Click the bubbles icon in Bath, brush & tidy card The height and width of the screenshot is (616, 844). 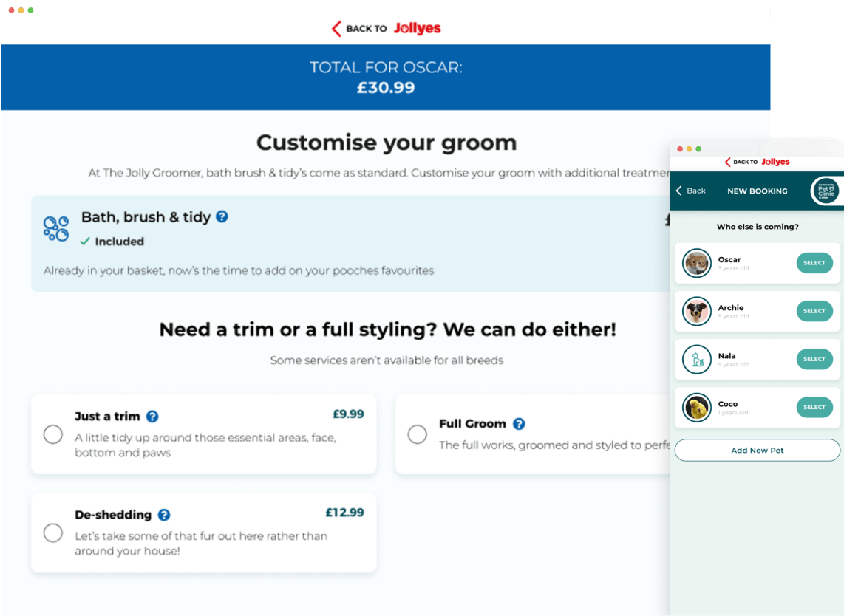56,229
